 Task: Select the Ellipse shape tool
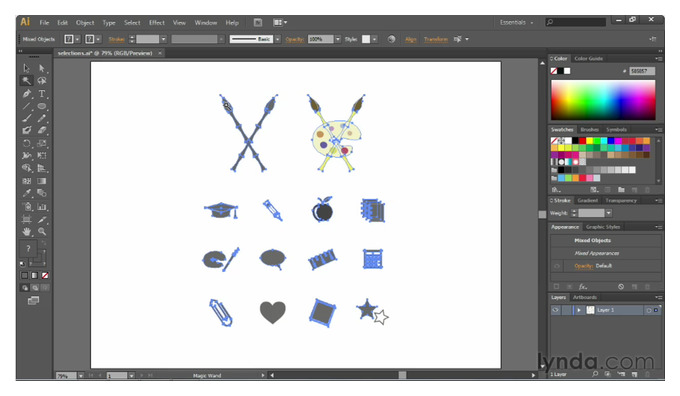tap(42, 106)
